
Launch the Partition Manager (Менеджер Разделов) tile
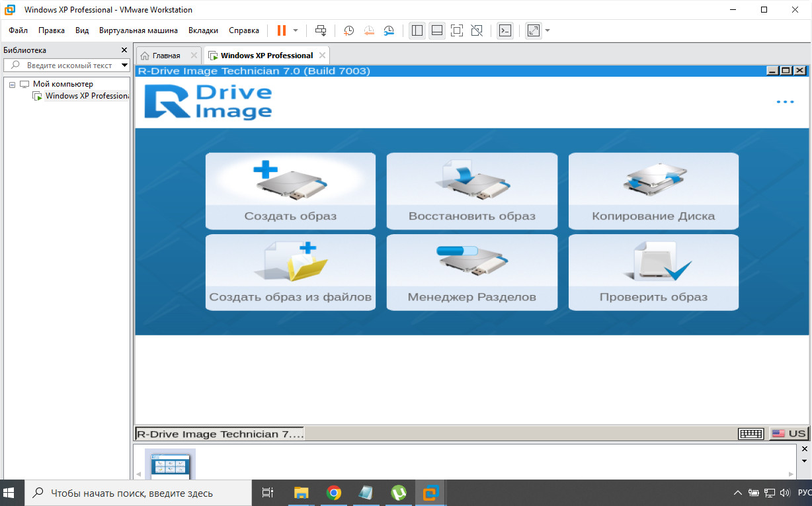point(471,273)
